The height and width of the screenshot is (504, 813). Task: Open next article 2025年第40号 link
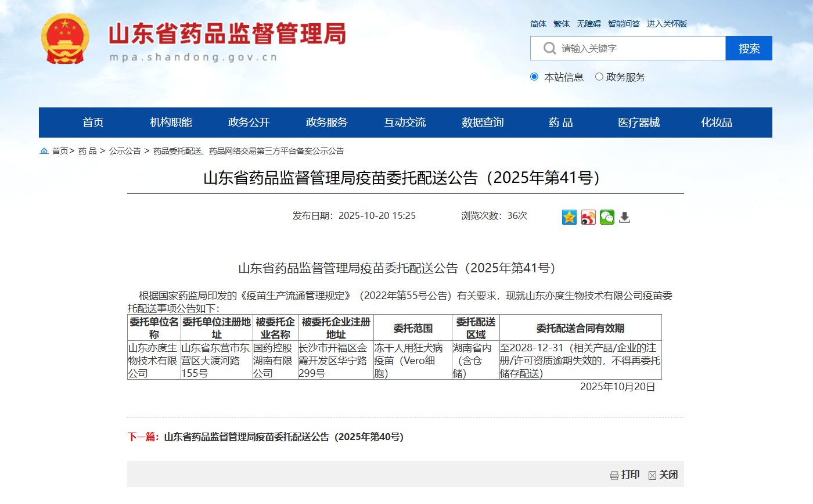[283, 437]
